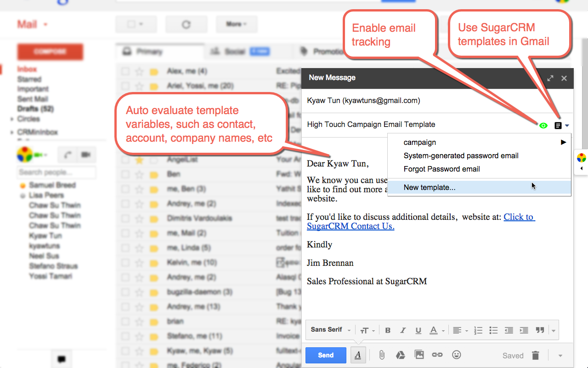Go to the Inbox folder
The height and width of the screenshot is (368, 588).
(27, 69)
